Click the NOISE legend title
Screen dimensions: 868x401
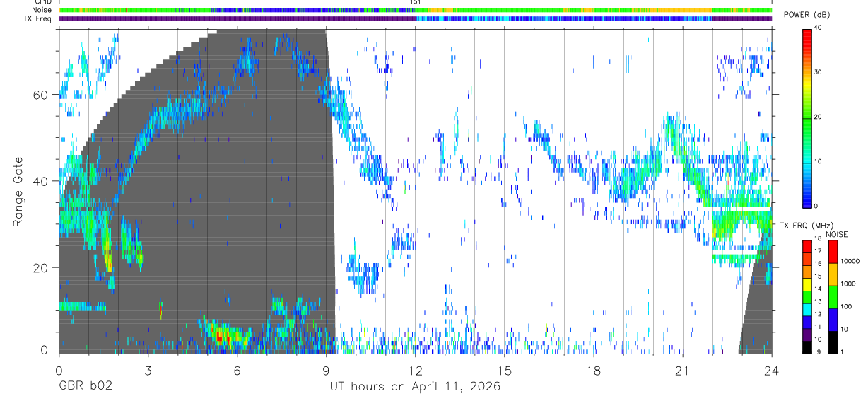836,234
